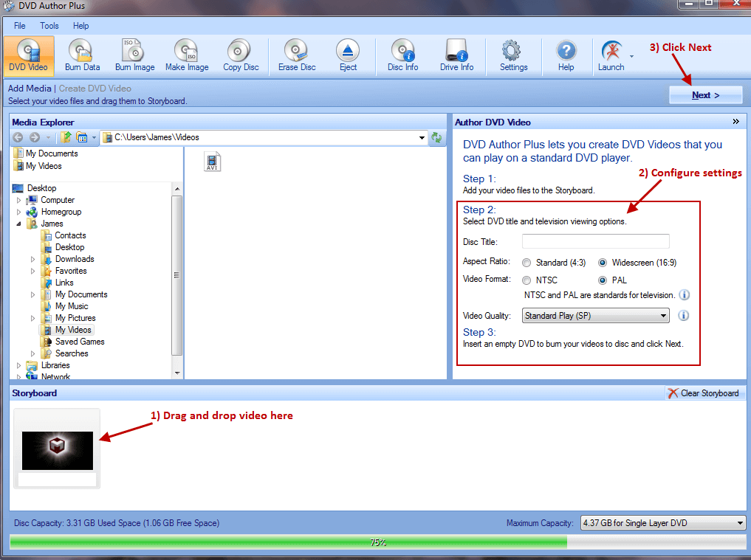Screen dimensions: 751x560
Task: Click the disc capacity progress bar
Action: click(377, 542)
